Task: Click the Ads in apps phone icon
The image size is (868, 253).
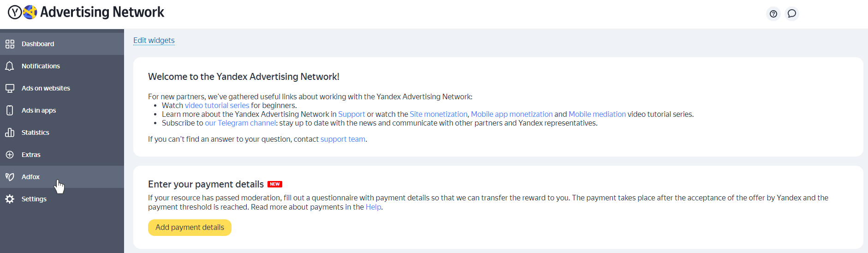Action: (10, 110)
